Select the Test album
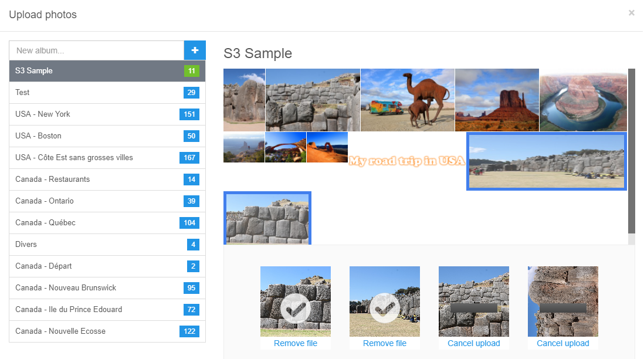Image resolution: width=644 pixels, height=359 pixels. (88, 92)
